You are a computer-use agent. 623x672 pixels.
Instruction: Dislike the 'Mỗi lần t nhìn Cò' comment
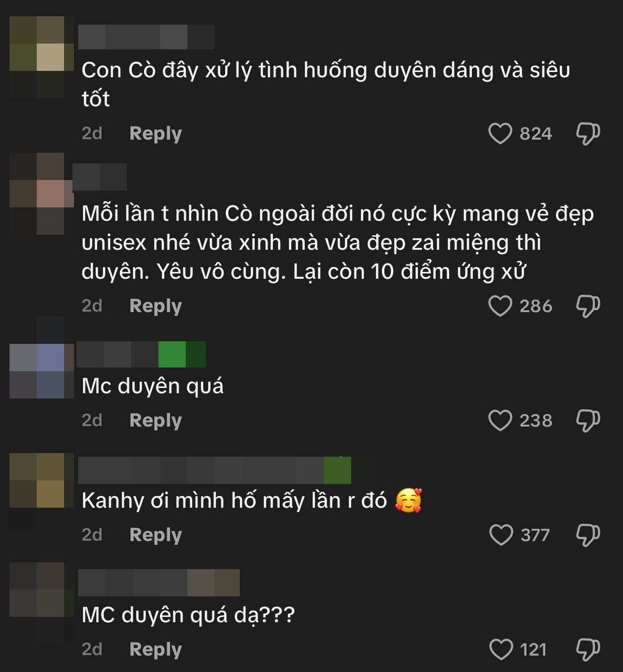tap(588, 306)
